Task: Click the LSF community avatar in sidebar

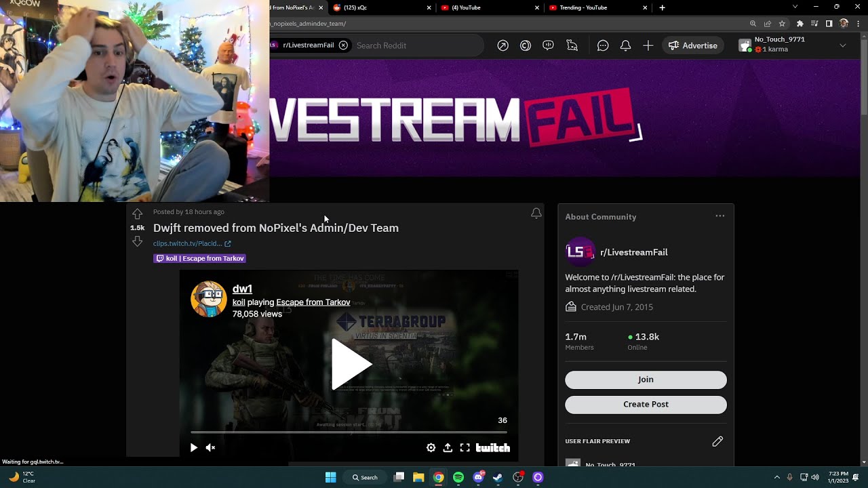Action: point(580,252)
